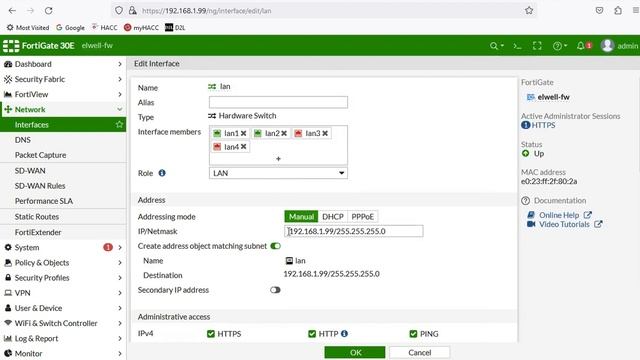This screenshot has height=360, width=640.
Task: Click the FortiGate logo icon
Action: 11,46
